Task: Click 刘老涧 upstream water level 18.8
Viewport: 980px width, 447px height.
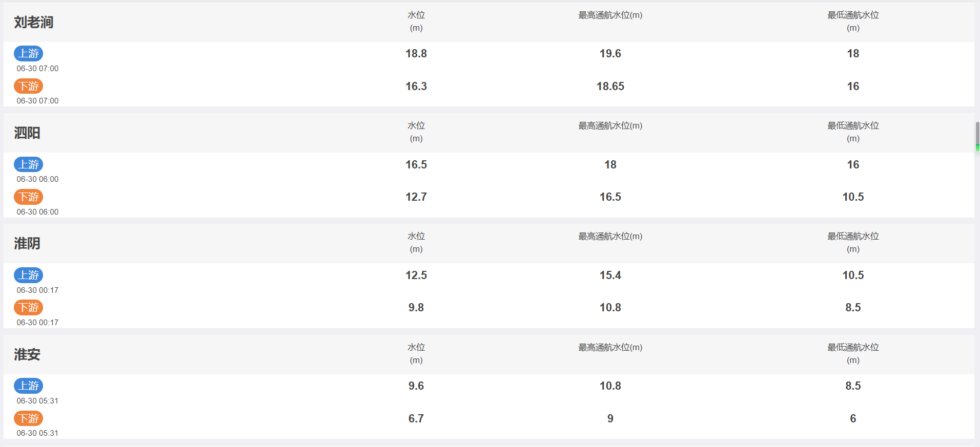Action: 416,53
